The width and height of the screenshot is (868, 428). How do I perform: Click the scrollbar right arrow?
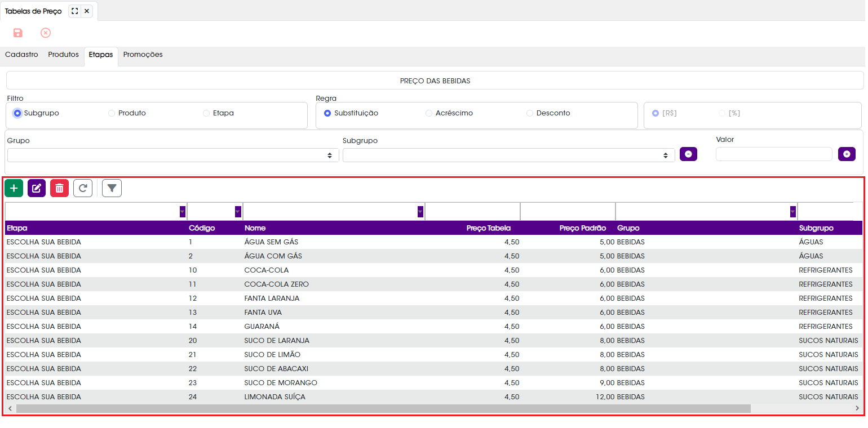pos(857,408)
